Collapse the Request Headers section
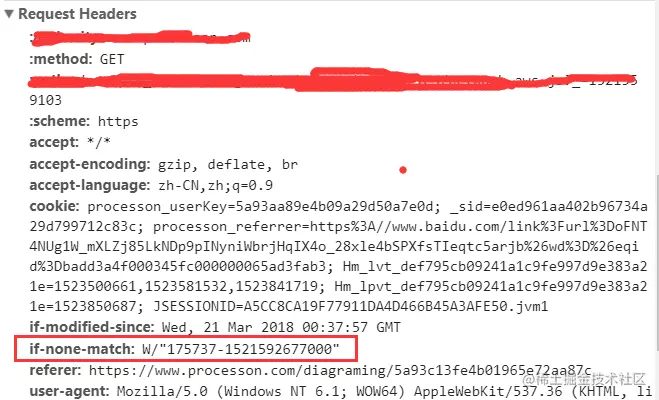Image resolution: width=659 pixels, height=400 pixels. tap(9, 14)
